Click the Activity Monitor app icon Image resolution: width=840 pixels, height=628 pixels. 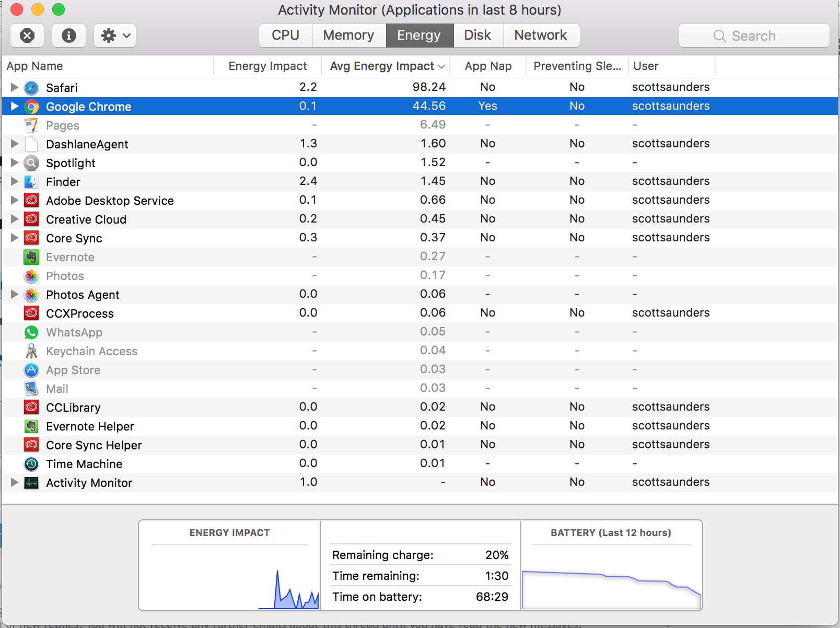(x=31, y=483)
